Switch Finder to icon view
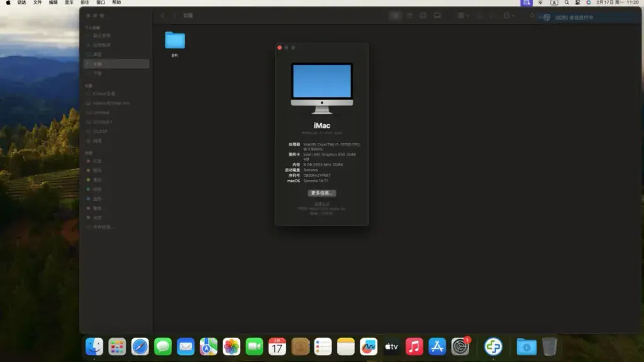Viewport: 644px width, 362px height. pos(395,16)
